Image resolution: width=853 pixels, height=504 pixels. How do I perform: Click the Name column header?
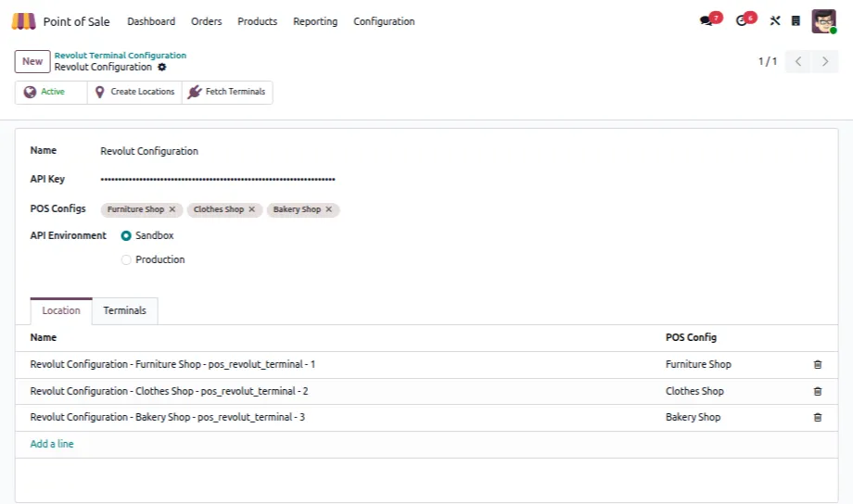[43, 337]
